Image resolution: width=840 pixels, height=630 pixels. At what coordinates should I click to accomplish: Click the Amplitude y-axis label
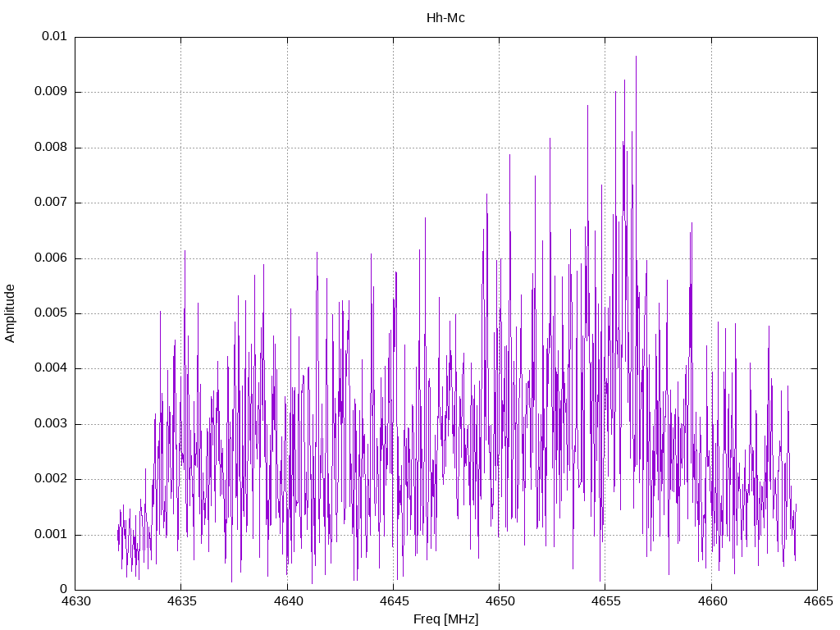coord(10,313)
